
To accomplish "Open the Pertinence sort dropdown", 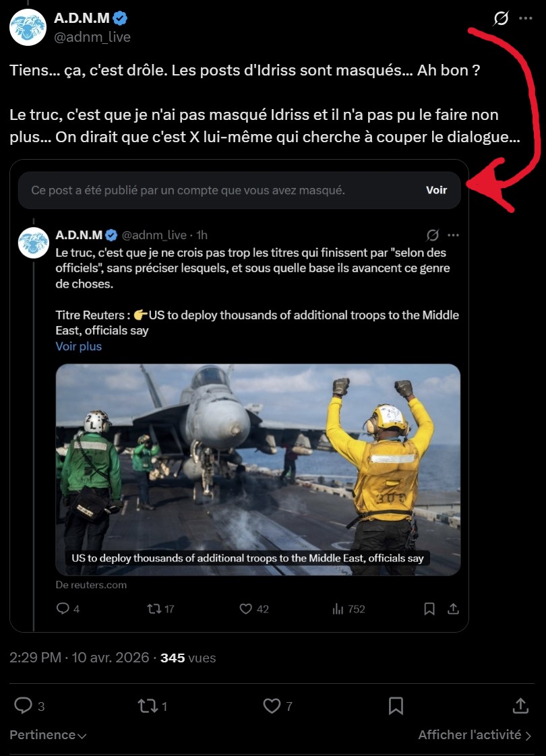I will pos(48,735).
